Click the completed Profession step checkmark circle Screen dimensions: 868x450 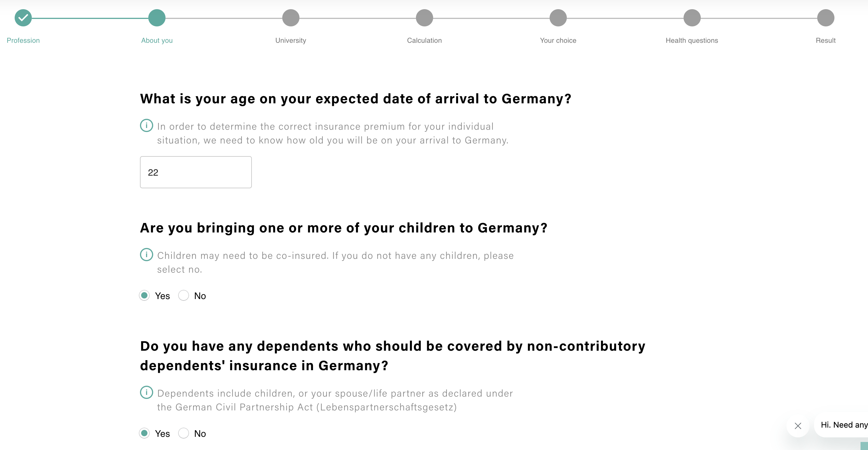[x=23, y=18]
